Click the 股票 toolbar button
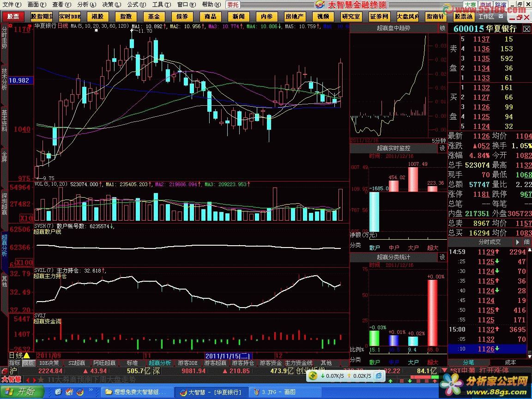 tap(13, 16)
